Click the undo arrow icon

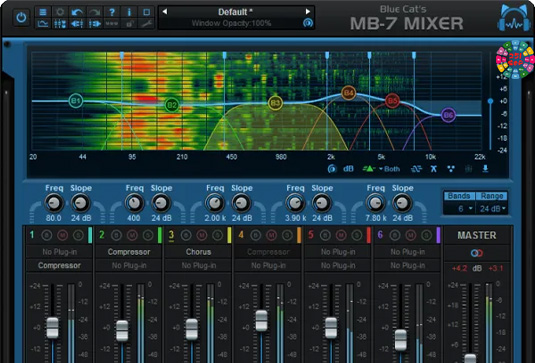pos(77,12)
